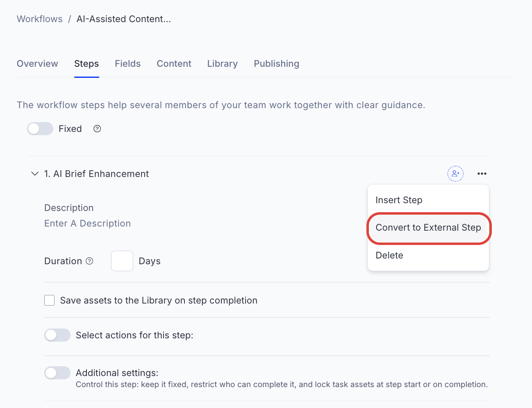Switch to the Content tab
The width and height of the screenshot is (532, 408).
(174, 63)
